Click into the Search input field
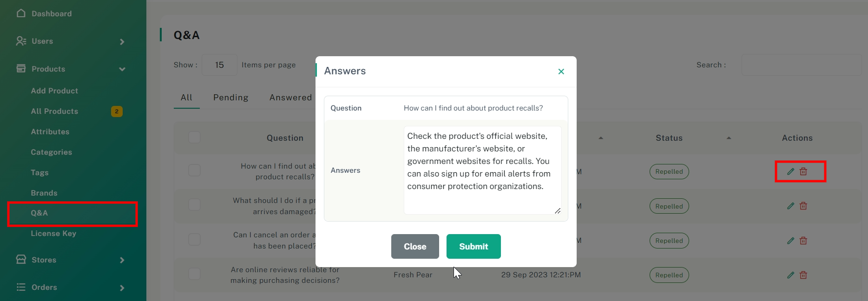The width and height of the screenshot is (868, 301). [801, 65]
